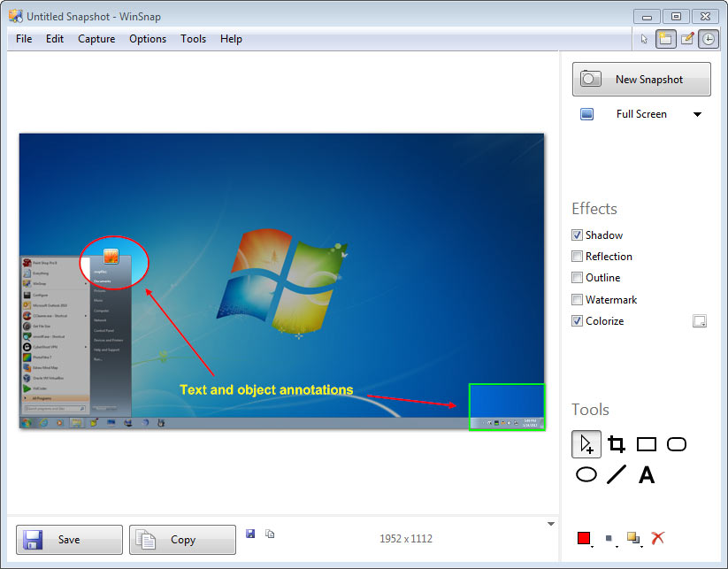Click the Save button

(x=69, y=540)
